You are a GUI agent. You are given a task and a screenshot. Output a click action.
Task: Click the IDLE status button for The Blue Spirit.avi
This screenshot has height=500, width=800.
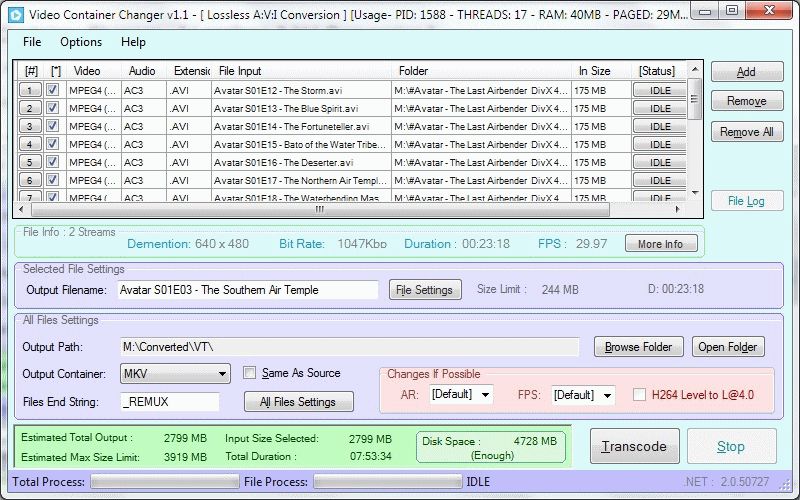[660, 108]
